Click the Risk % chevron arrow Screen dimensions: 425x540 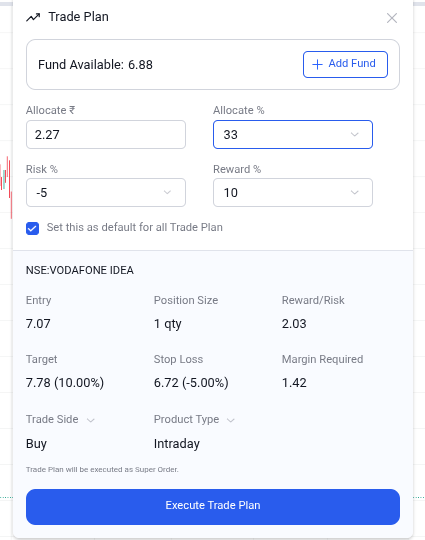[167, 193]
